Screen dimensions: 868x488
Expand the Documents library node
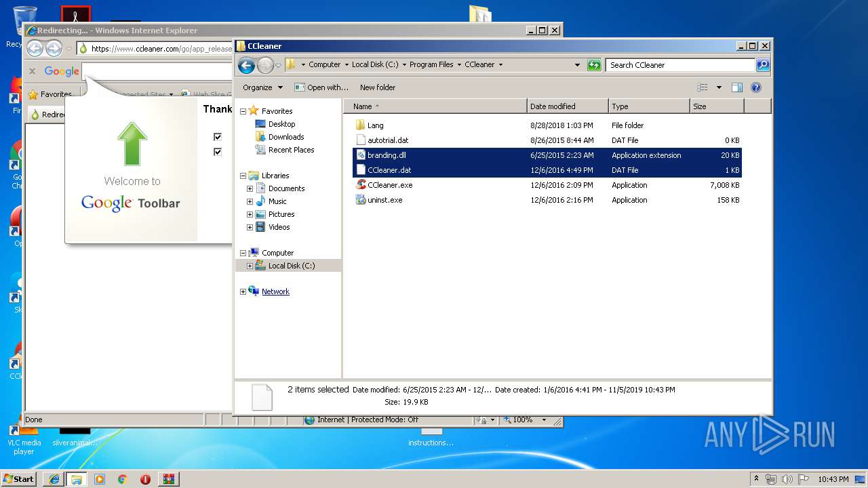point(250,188)
